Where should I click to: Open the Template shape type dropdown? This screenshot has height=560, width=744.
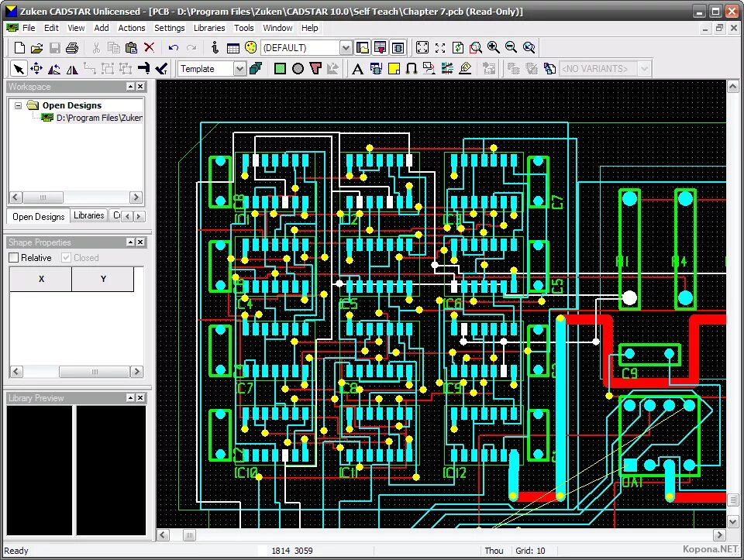tap(239, 69)
